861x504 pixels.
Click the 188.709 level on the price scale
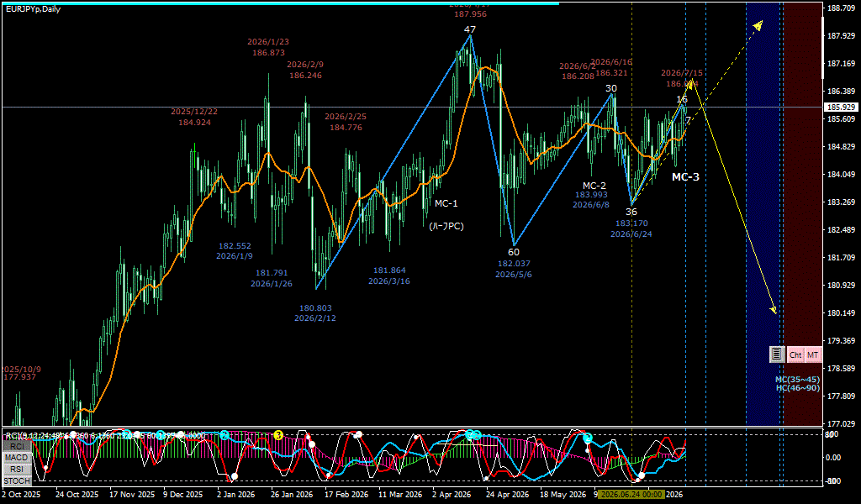click(x=841, y=8)
